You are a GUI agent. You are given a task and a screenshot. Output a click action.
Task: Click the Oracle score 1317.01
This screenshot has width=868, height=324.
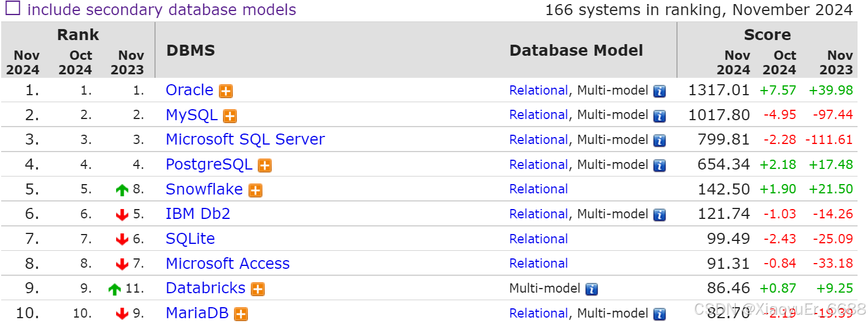[x=719, y=91]
